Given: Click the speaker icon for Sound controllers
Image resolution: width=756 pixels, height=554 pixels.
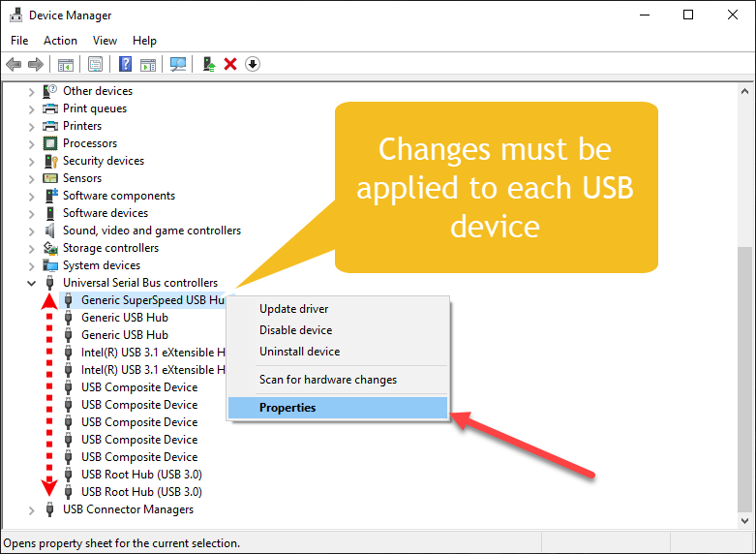Looking at the screenshot, I should click(50, 231).
